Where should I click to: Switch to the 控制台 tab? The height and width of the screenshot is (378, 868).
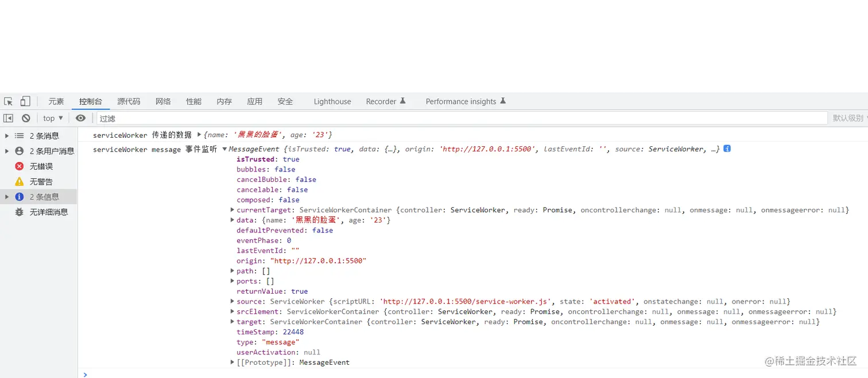91,102
